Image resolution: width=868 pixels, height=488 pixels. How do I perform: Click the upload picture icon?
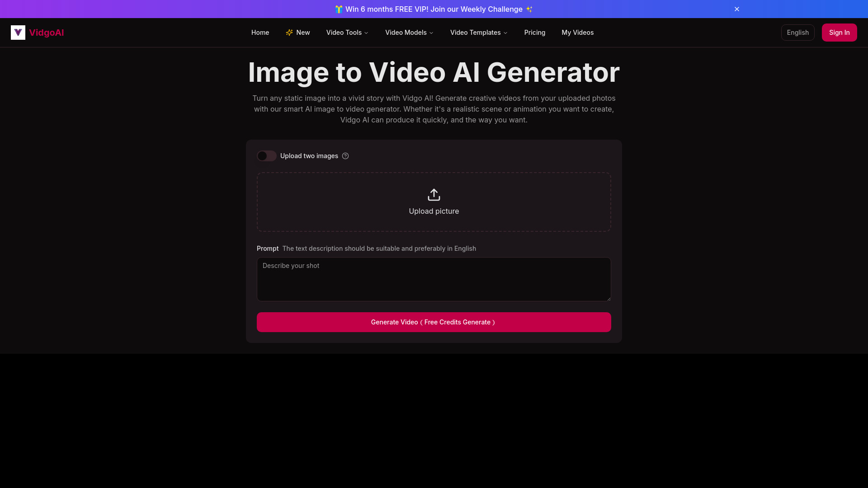click(434, 194)
